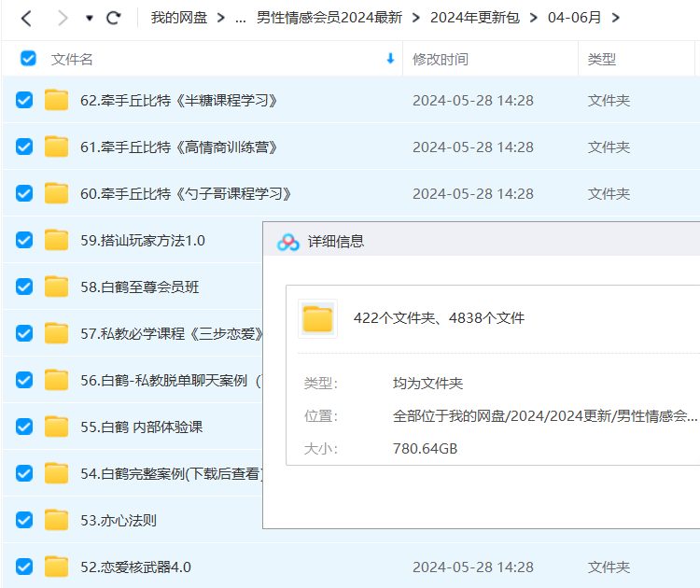Uncheck folder 58.白鹤至尊会员班
Viewport: 700px width, 588px height.
tap(24, 287)
